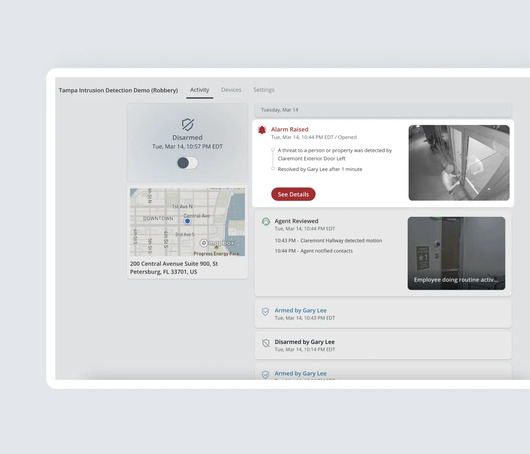Click Tue, Mar 14, 10:44 PM EDT / Opened

coord(314,137)
